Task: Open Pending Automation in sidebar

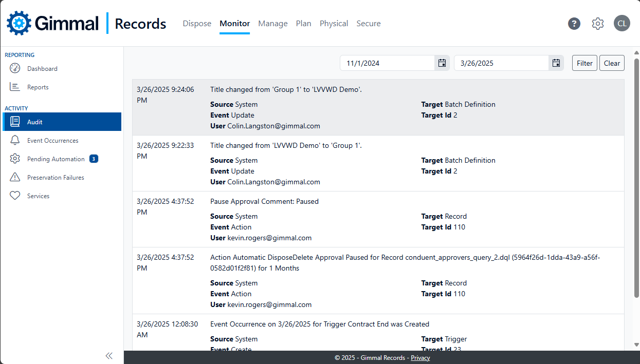Action: coord(56,159)
